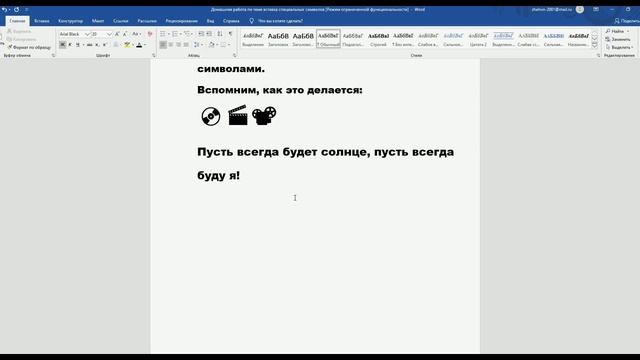
Task: Apply borders to paragraph
Action: 224,44
